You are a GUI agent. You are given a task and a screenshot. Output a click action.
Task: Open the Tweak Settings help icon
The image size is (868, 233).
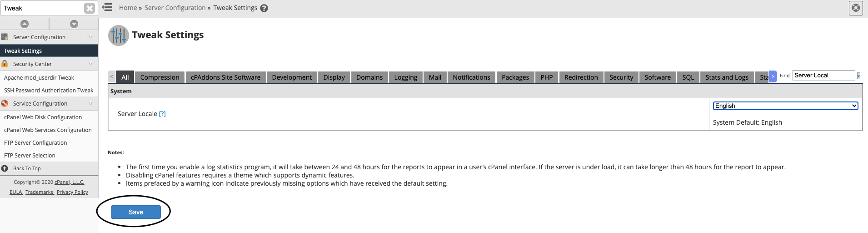coord(264,8)
